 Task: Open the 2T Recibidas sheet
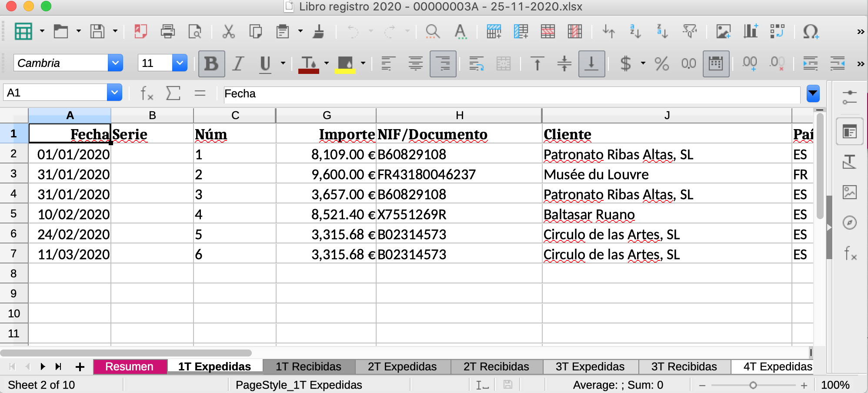tap(497, 366)
